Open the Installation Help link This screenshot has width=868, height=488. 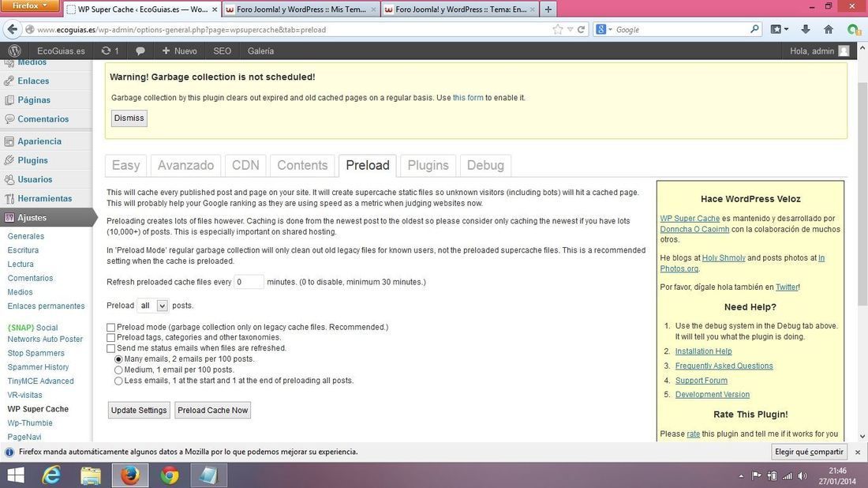(703, 351)
